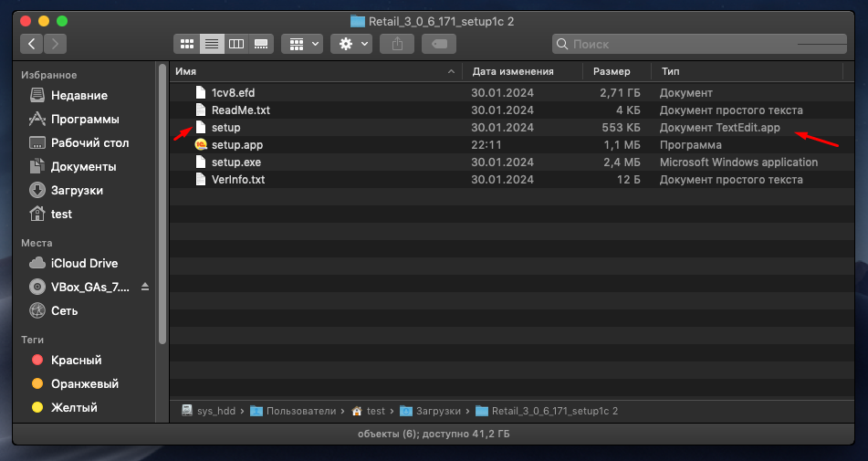Click the 1cv8.efd file name
The width and height of the screenshot is (868, 461).
coord(233,92)
